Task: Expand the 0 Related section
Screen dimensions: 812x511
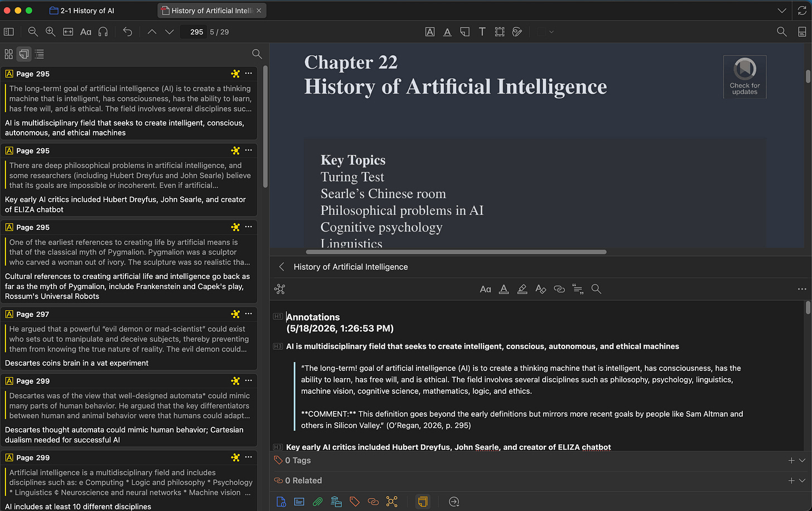Action: point(803,480)
